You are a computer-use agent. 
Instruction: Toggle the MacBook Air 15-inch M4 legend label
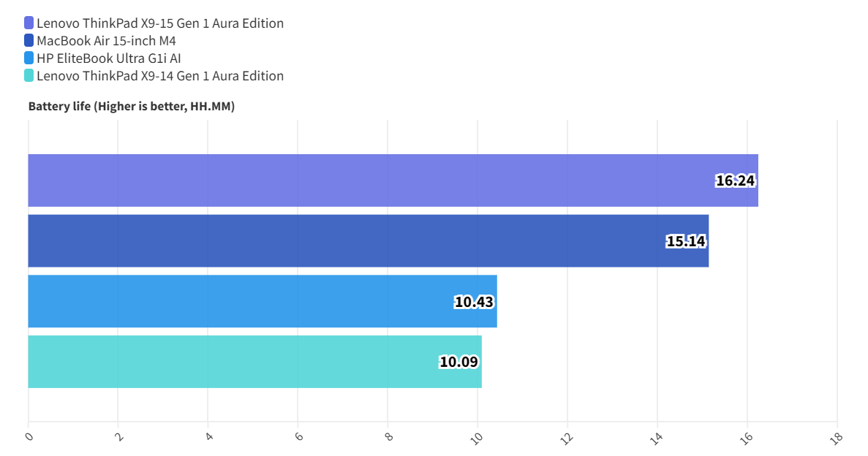pyautogui.click(x=106, y=41)
